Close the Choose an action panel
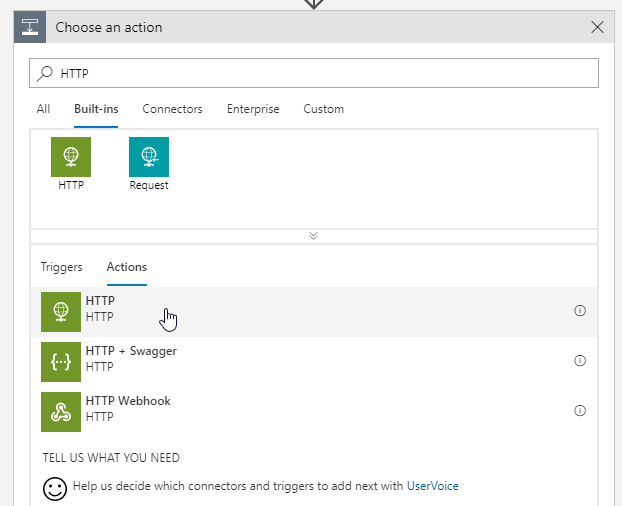 coord(597,27)
